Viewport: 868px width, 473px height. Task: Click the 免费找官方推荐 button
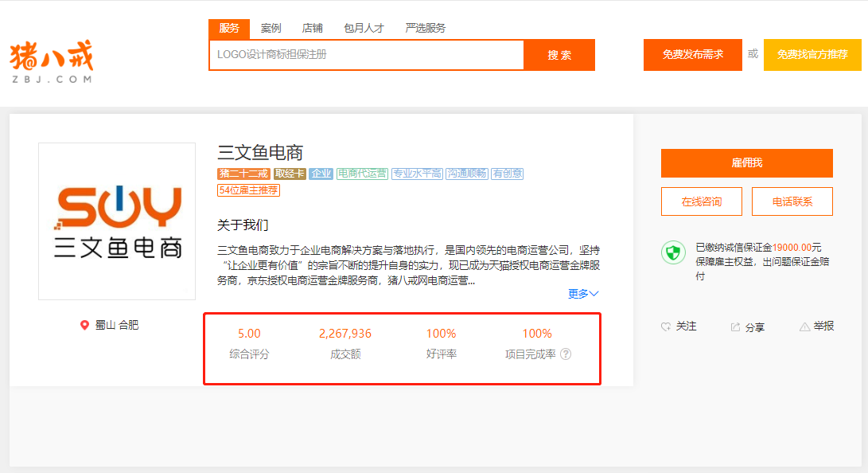pyautogui.click(x=812, y=55)
